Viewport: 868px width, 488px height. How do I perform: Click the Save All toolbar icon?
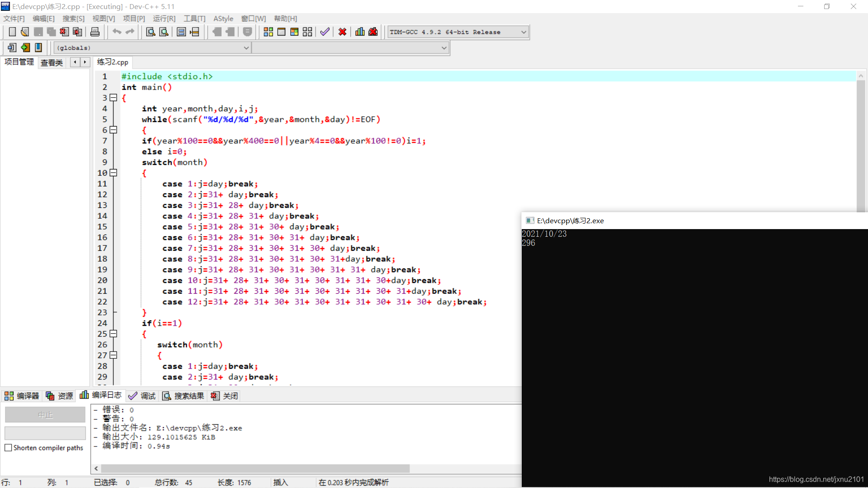(x=52, y=32)
